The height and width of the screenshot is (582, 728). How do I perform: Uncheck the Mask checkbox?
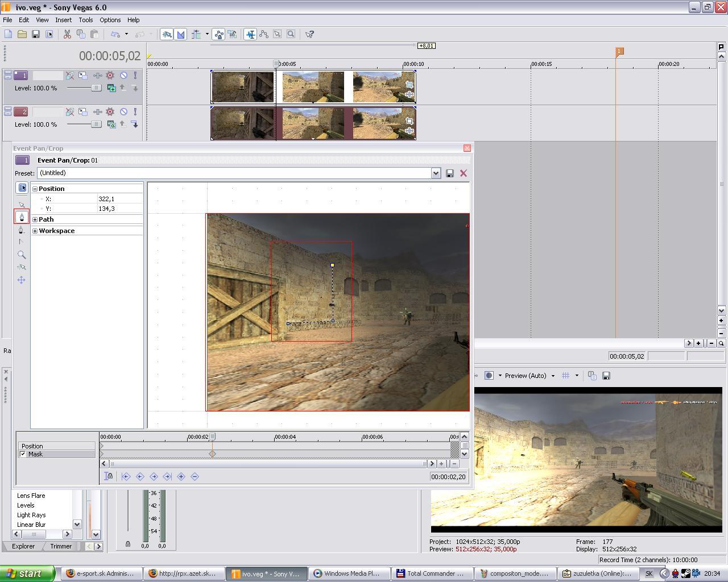(23, 454)
